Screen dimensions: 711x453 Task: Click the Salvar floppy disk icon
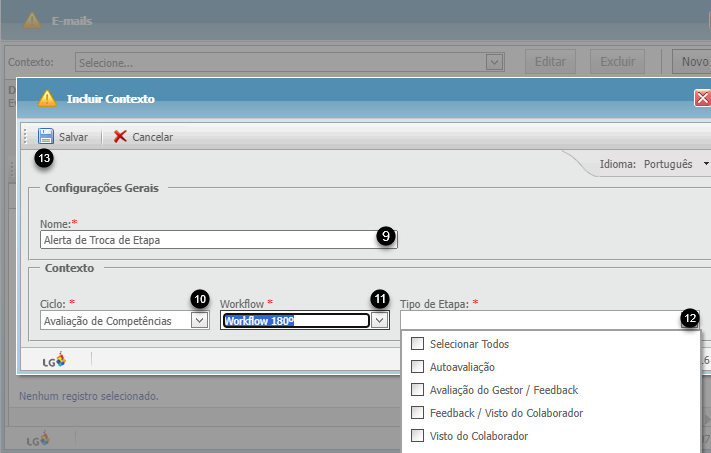46,136
